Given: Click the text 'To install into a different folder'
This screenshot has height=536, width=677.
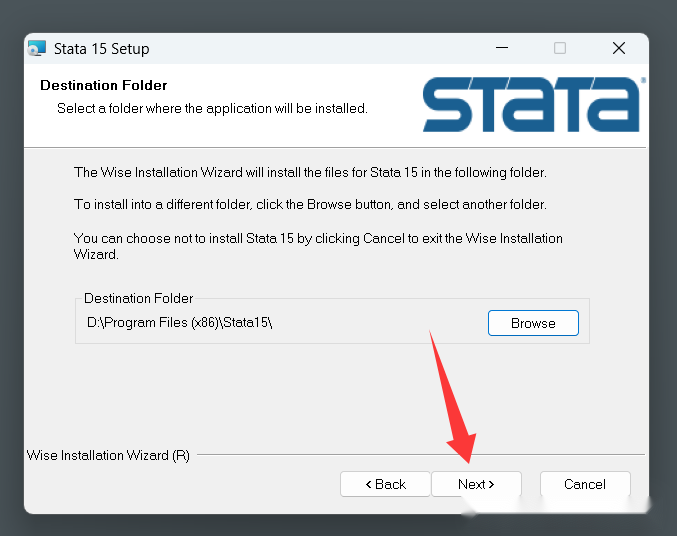Looking at the screenshot, I should 162,204.
